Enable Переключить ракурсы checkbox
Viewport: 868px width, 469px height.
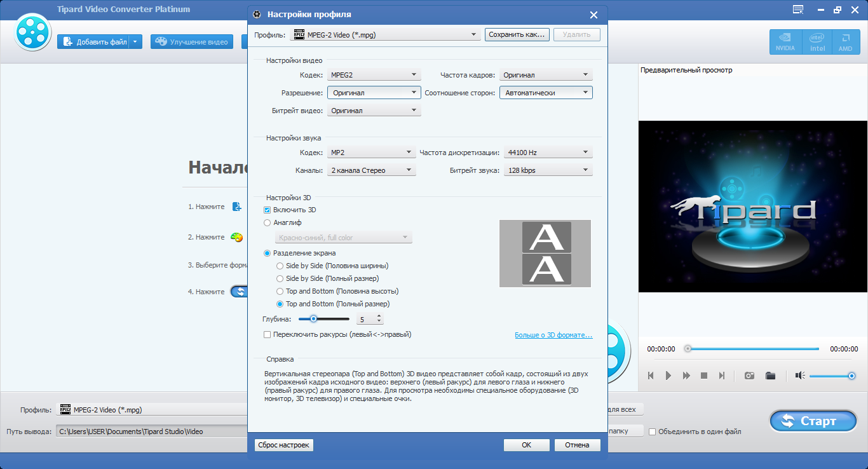(267, 334)
